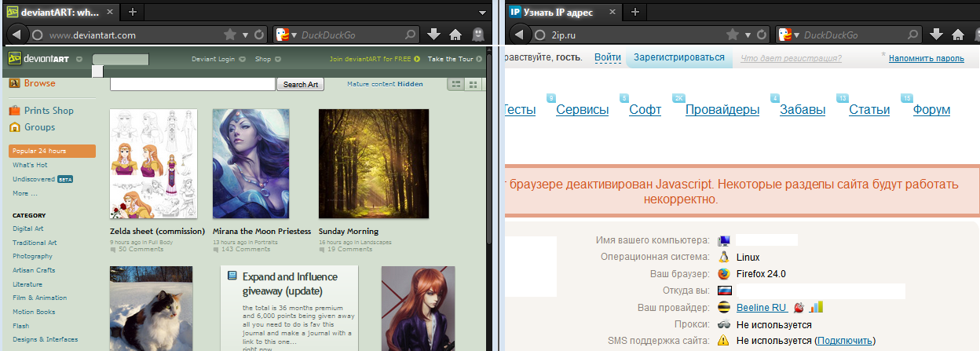Open new tab in deviantART window
The height and width of the screenshot is (351, 980).
point(132,12)
